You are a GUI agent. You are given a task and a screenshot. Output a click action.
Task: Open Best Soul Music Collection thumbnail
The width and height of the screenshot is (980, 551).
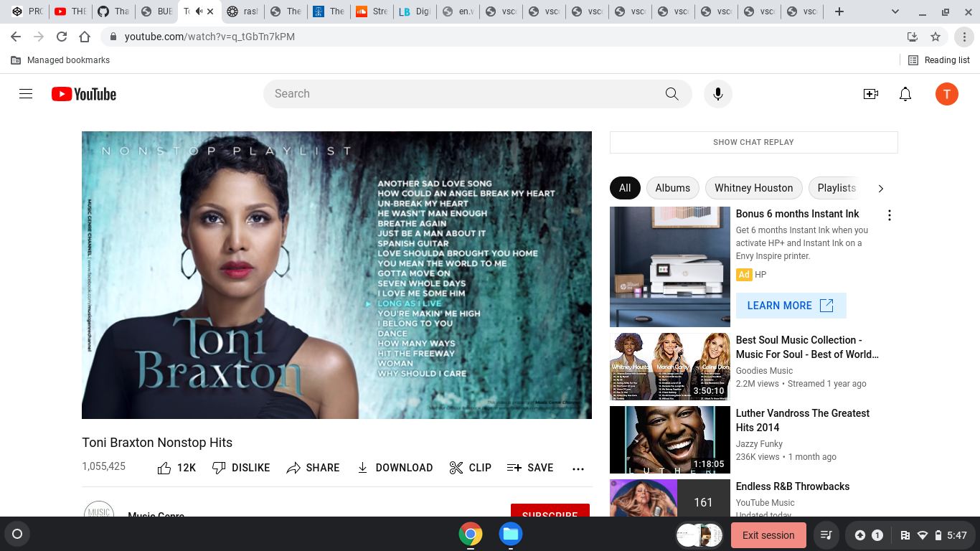670,367
